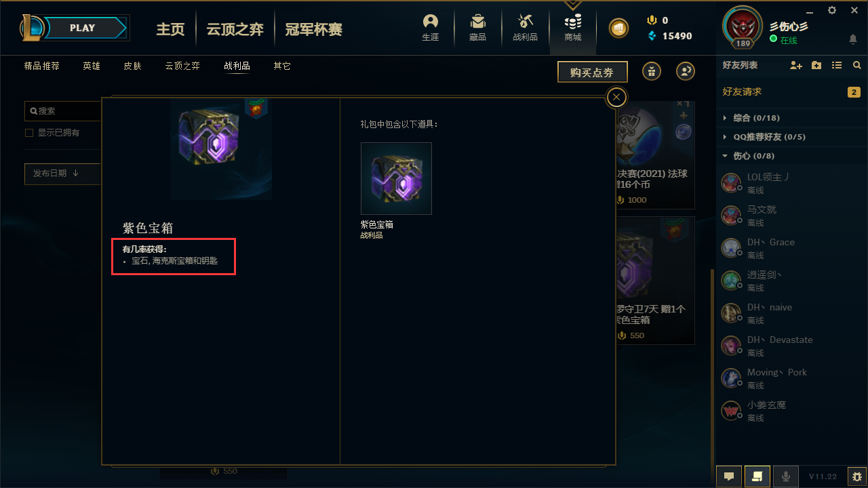The height and width of the screenshot is (488, 868).
Task: Click the 购买点券 button
Action: click(x=592, y=73)
